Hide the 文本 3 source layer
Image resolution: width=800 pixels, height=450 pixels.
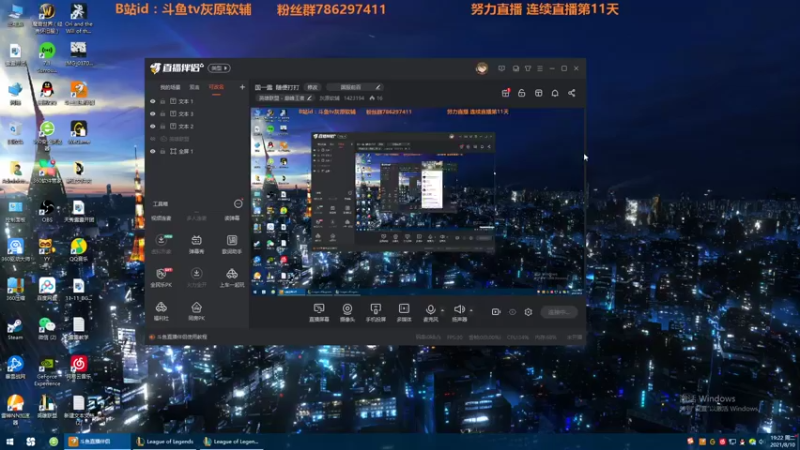click(x=153, y=114)
